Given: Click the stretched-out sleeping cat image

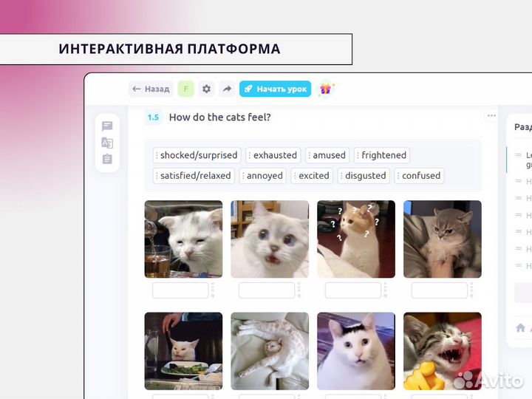Looking at the screenshot, I should (270, 351).
